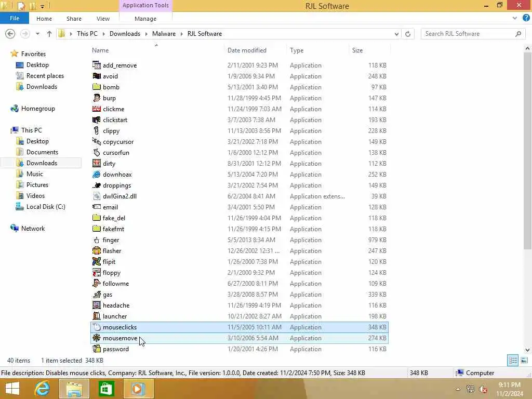Open the media player taskbar icon

138,389
